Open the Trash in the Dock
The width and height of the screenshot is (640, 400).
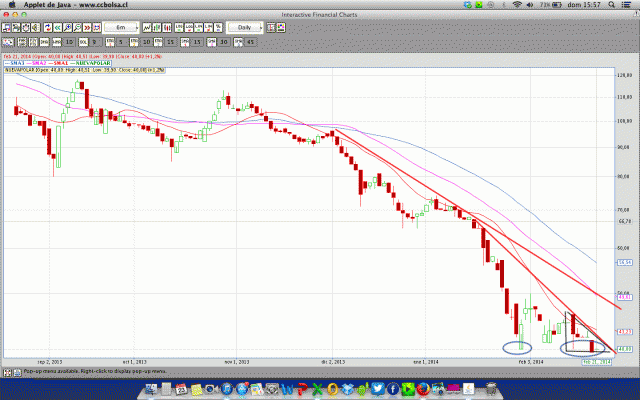coord(491,389)
